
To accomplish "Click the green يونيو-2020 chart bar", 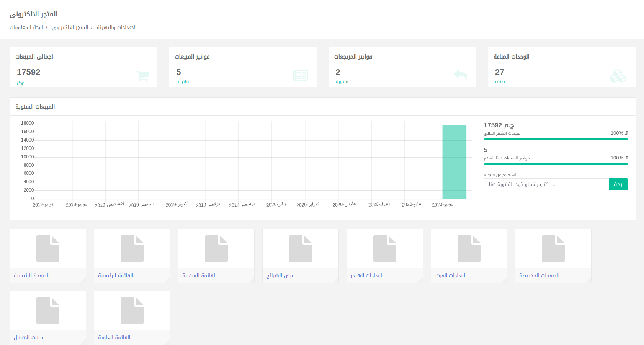I will (454, 162).
